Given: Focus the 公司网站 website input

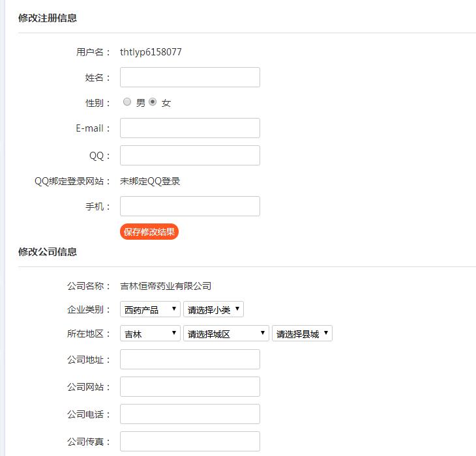Looking at the screenshot, I should tap(190, 386).
